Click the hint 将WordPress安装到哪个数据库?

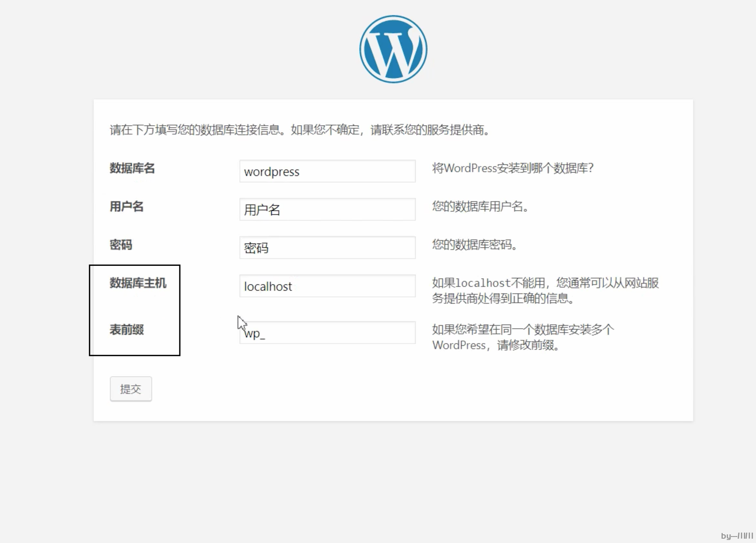coord(513,168)
